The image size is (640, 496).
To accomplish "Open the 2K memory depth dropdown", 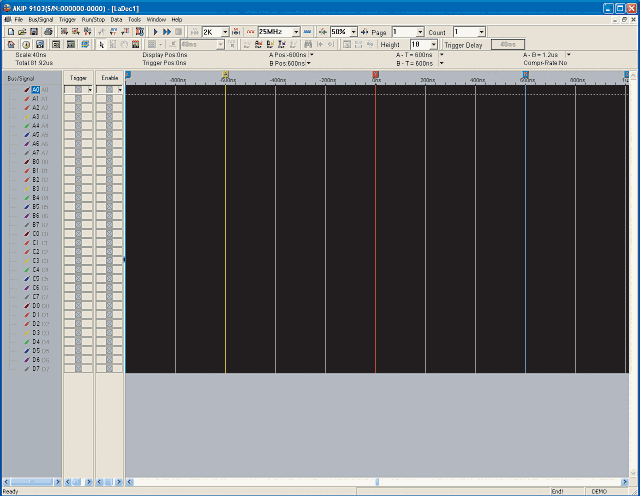I will [x=223, y=32].
